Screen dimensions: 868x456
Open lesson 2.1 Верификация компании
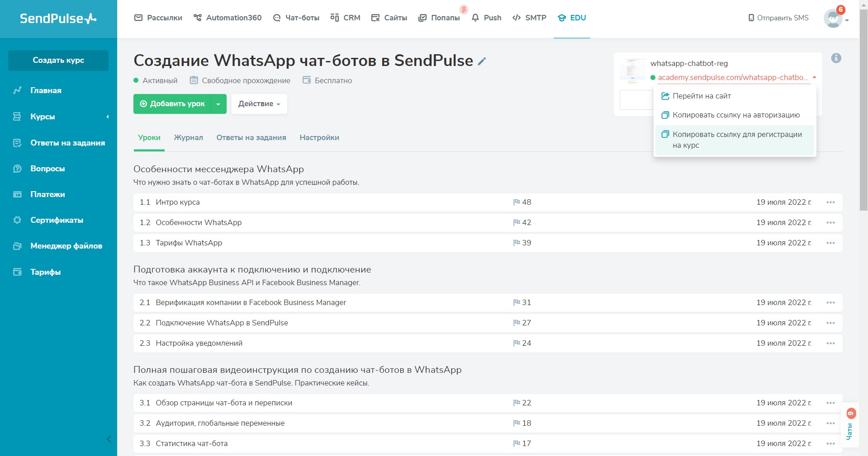(488, 302)
